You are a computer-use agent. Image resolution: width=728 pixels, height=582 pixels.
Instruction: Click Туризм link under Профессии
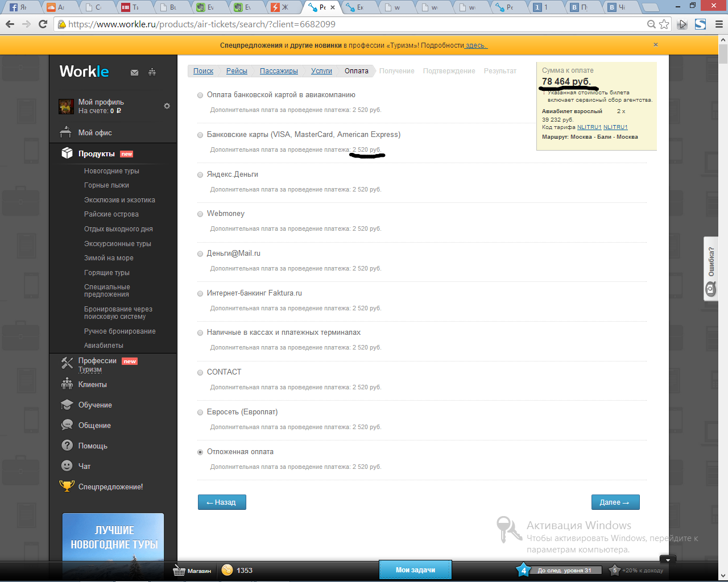point(90,369)
